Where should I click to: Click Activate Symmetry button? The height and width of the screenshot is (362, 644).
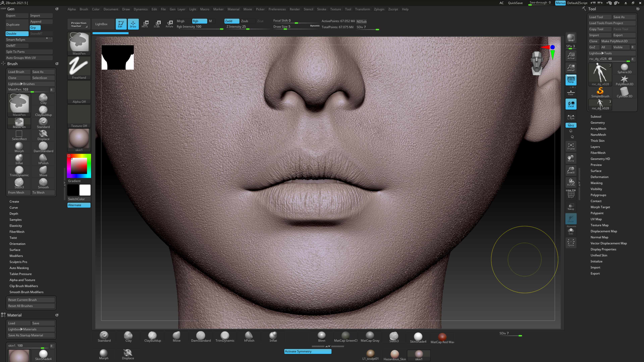(308, 351)
